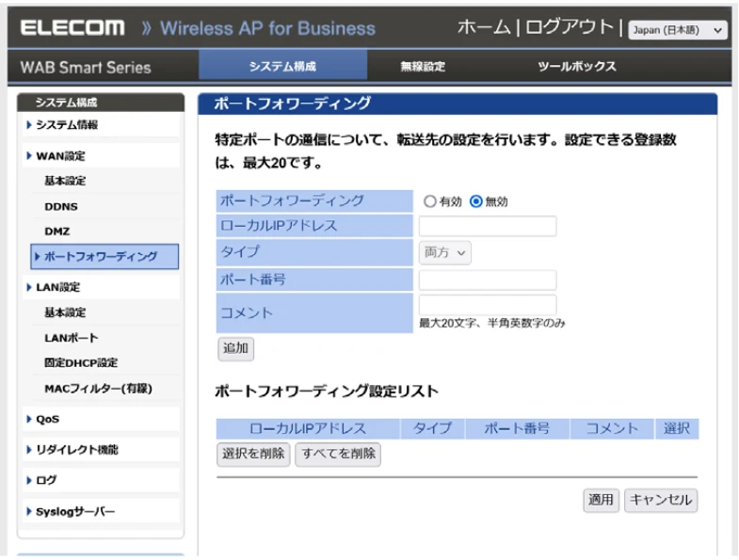Viewport: 739px width, 560px height.
Task: Select the 有効 radio button
Action: (x=430, y=201)
